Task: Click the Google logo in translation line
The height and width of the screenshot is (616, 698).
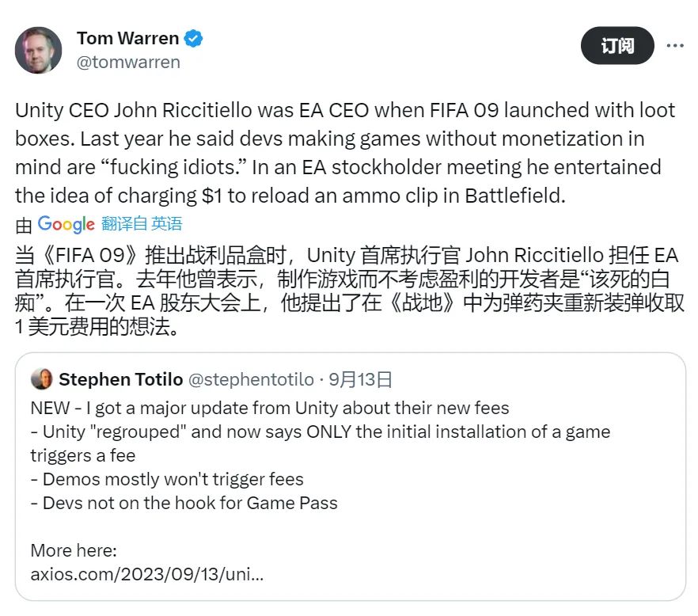Action: (x=66, y=224)
